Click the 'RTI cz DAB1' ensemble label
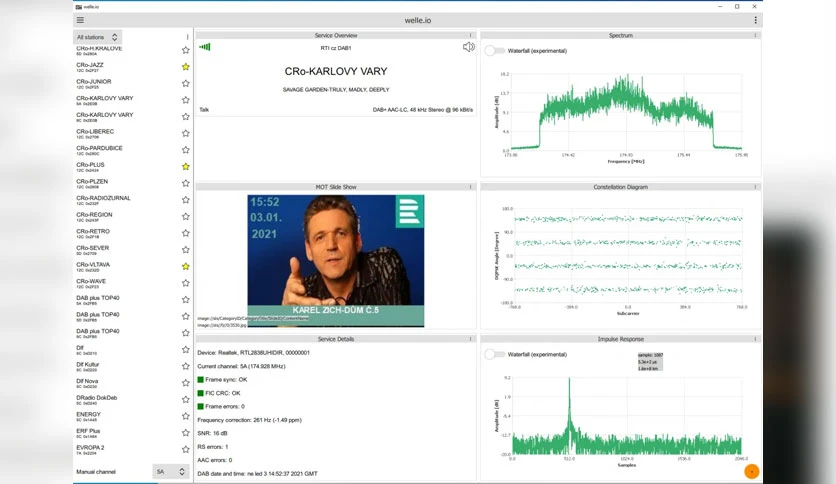 tap(336, 48)
